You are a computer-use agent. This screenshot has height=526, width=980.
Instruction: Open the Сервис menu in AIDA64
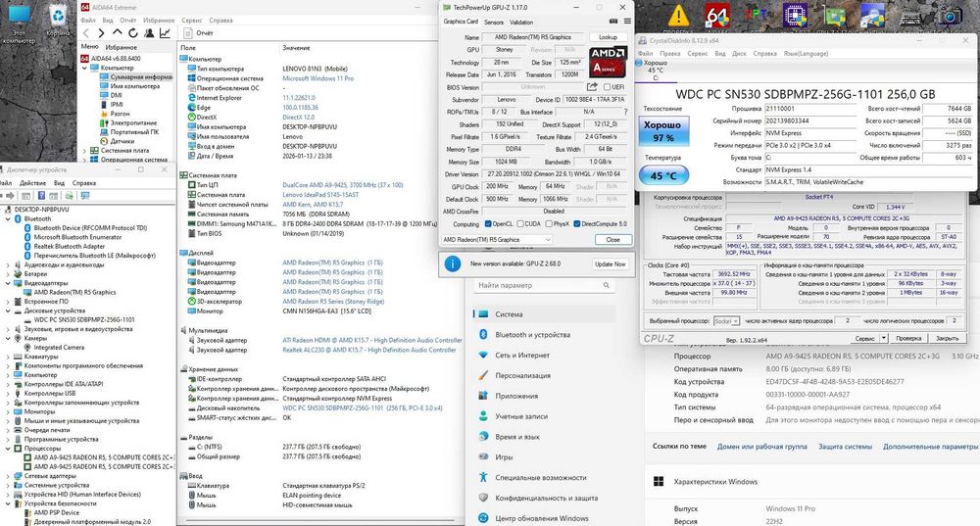click(x=192, y=20)
